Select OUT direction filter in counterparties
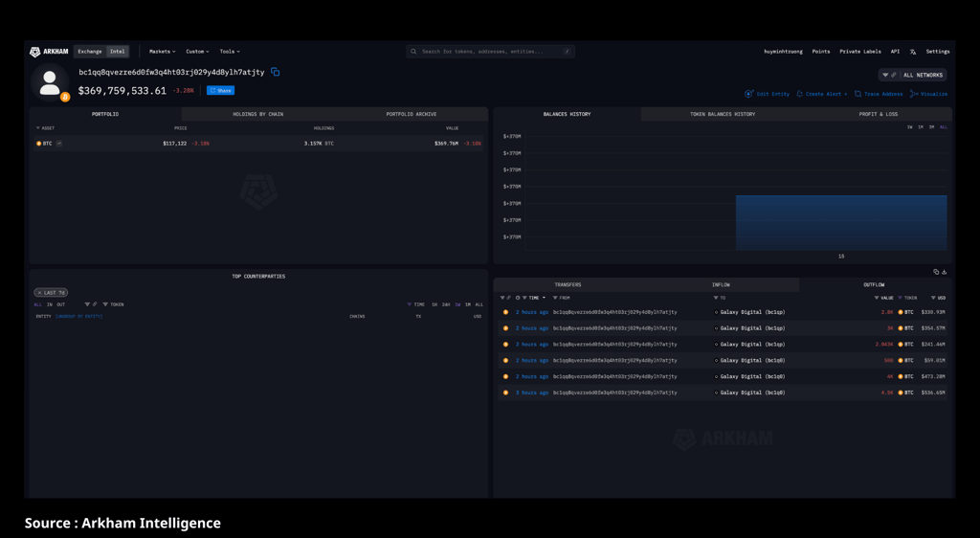Image resolution: width=980 pixels, height=538 pixels. coord(60,304)
